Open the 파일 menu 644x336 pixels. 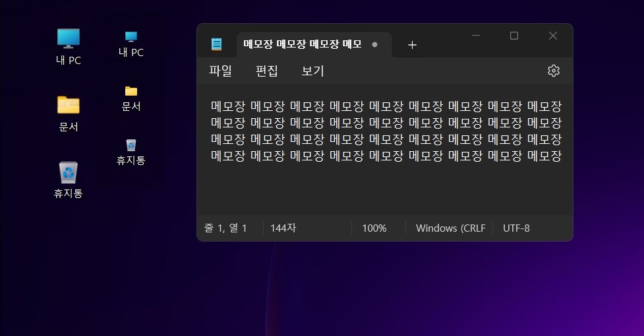pyautogui.click(x=221, y=71)
